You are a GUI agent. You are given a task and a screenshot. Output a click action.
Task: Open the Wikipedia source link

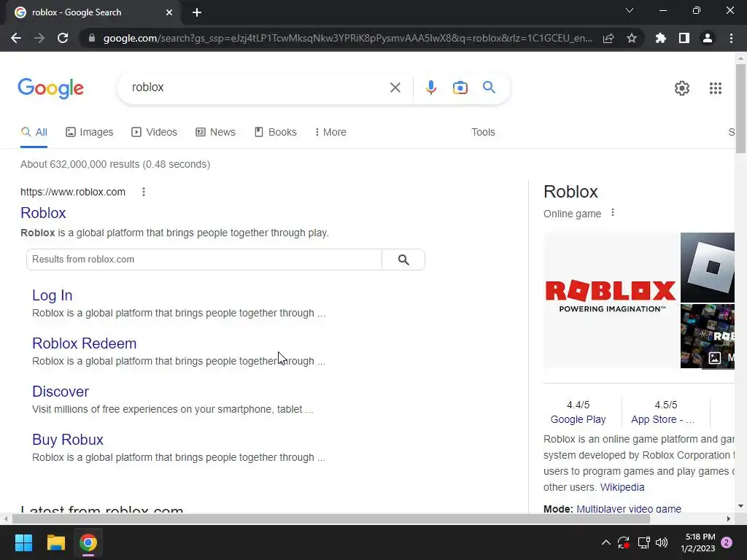tap(622, 487)
